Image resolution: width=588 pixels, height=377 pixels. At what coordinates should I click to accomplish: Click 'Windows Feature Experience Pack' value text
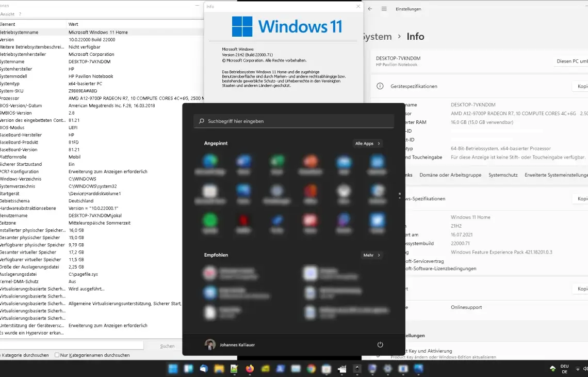(501, 252)
